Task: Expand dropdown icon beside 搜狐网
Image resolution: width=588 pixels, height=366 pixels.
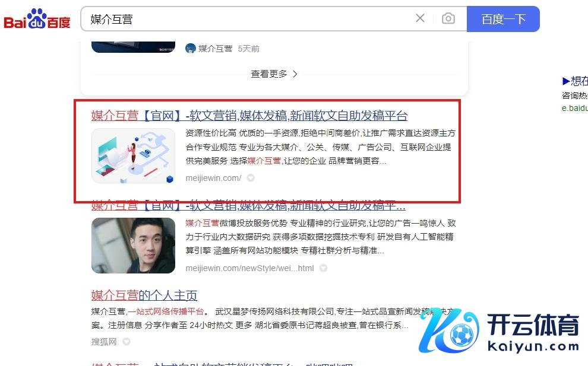Action: click(x=127, y=342)
